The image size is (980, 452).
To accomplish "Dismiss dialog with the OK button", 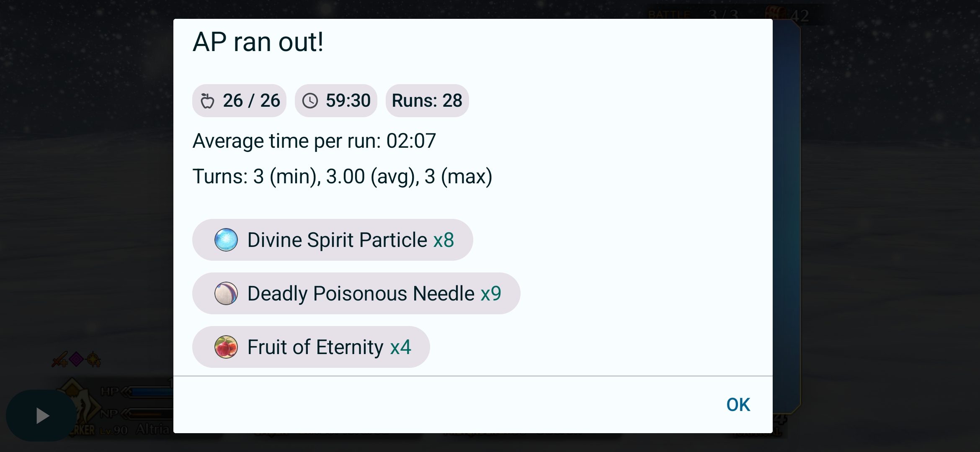I will pyautogui.click(x=738, y=405).
